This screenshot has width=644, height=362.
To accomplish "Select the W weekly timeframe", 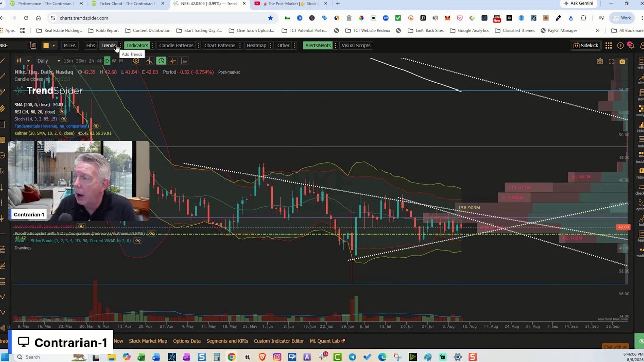I will [x=114, y=61].
